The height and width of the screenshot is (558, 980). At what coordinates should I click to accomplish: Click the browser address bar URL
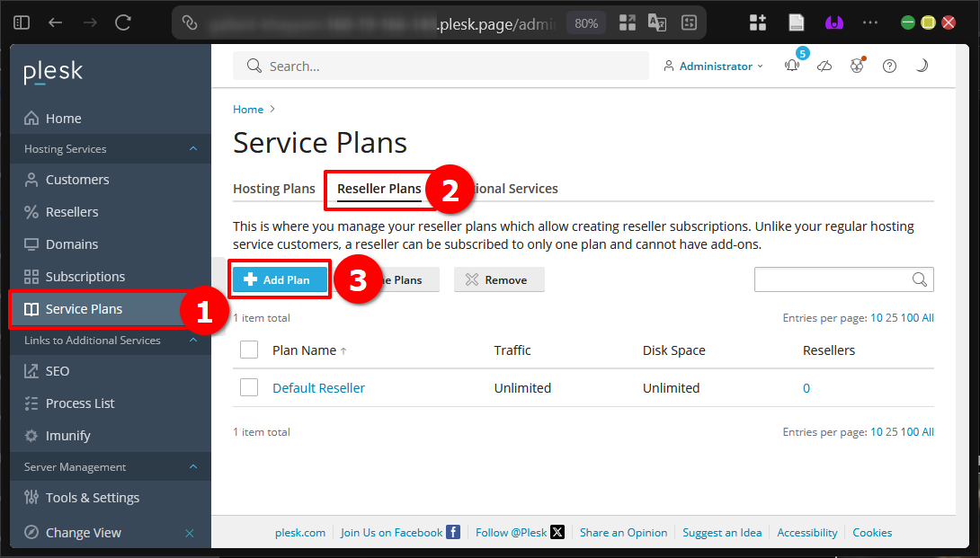[381, 23]
